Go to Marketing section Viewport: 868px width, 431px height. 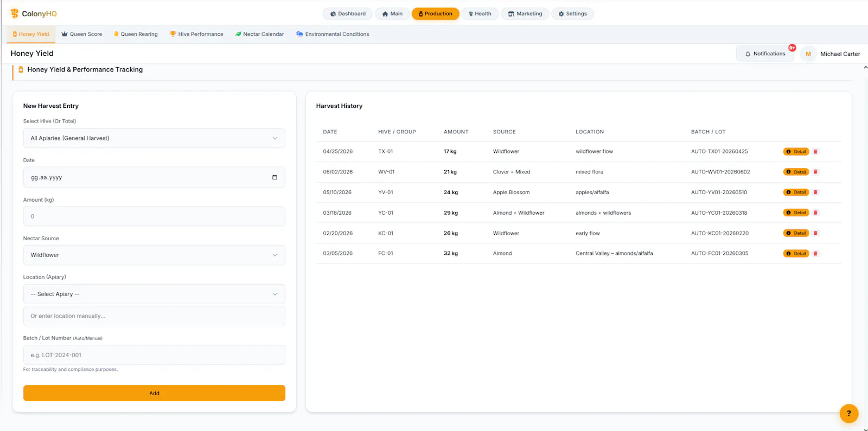pyautogui.click(x=525, y=14)
